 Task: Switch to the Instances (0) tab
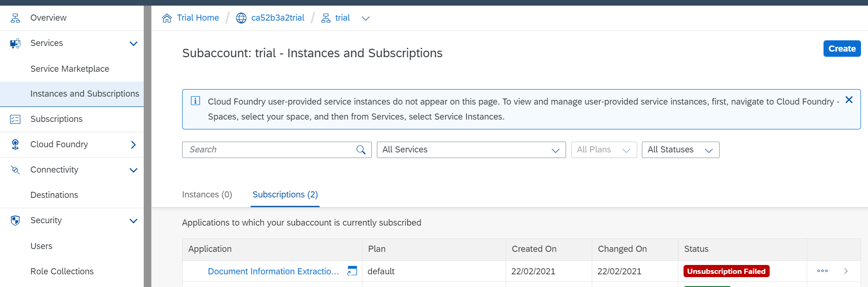pyautogui.click(x=207, y=195)
